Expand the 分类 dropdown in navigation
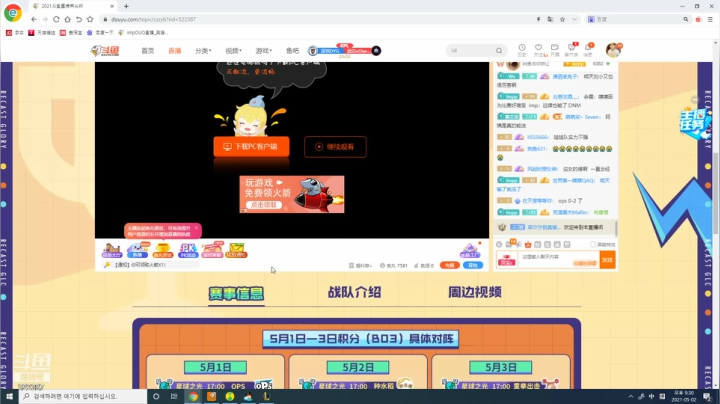The width and height of the screenshot is (720, 404). click(203, 50)
